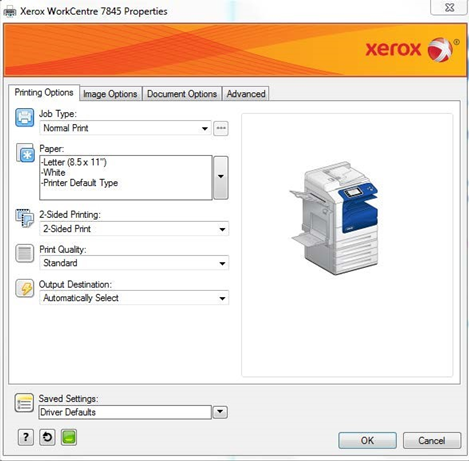
Task: Click the Print Quality icon
Action: click(25, 253)
